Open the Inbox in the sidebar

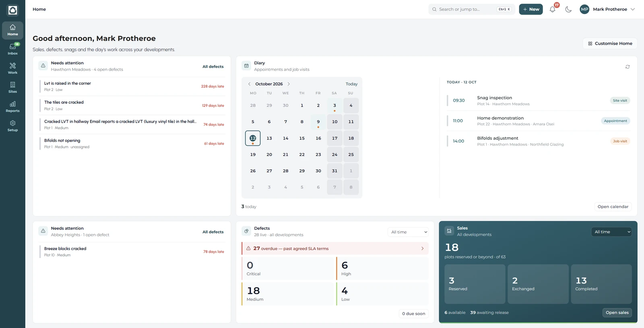coord(12,49)
